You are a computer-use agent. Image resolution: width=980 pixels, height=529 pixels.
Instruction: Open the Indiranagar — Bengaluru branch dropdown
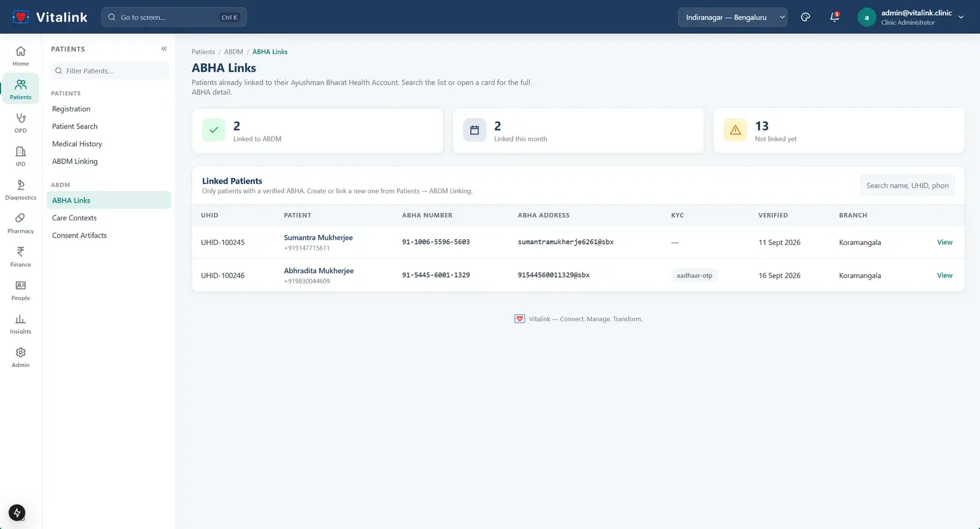[x=733, y=17]
